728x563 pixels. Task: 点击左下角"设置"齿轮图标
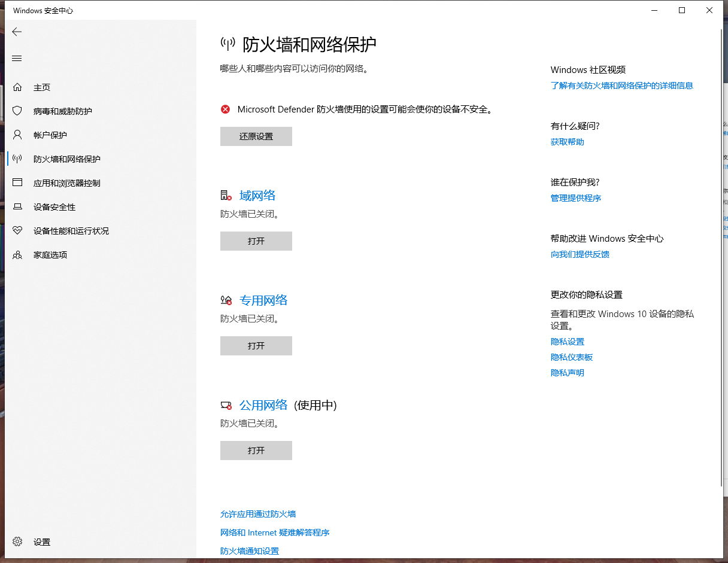click(x=17, y=541)
